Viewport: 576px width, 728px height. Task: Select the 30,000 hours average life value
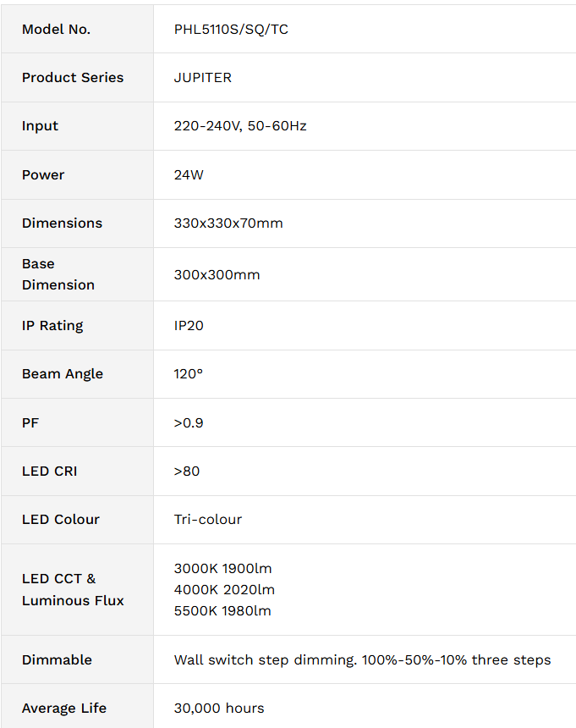pyautogui.click(x=219, y=709)
